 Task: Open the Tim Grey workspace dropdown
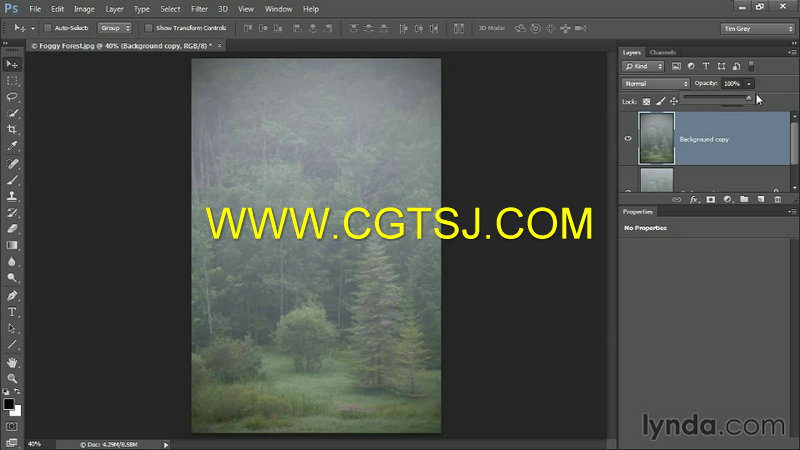758,29
